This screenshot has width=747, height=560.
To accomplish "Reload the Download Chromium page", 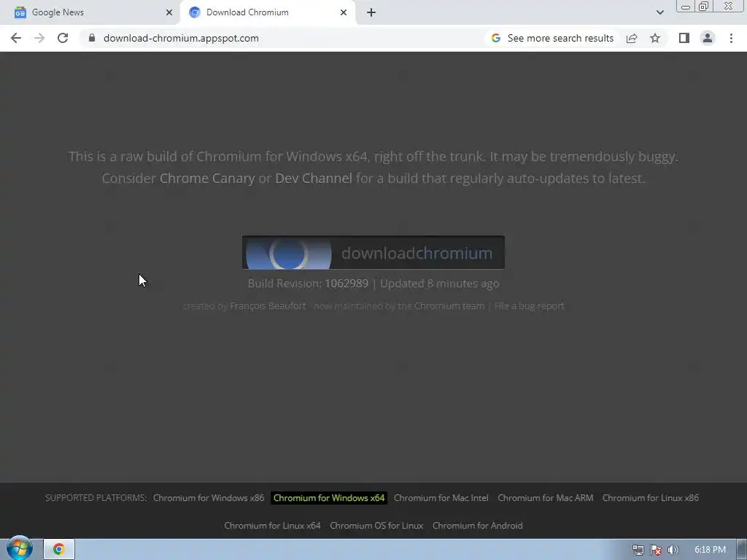I will coord(63,38).
